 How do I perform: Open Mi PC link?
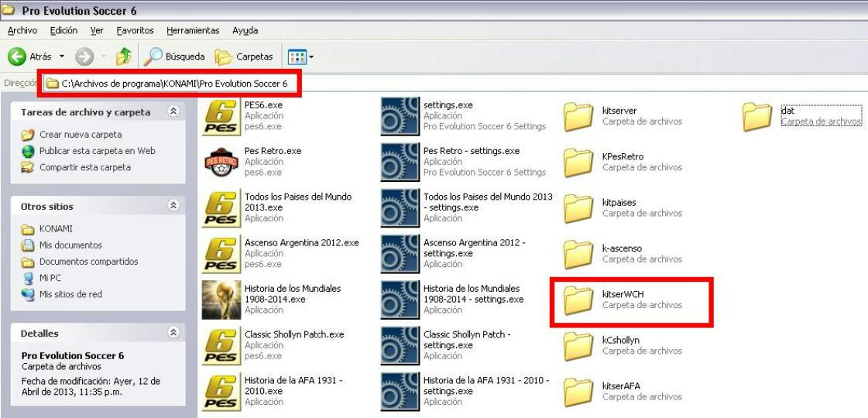point(50,277)
